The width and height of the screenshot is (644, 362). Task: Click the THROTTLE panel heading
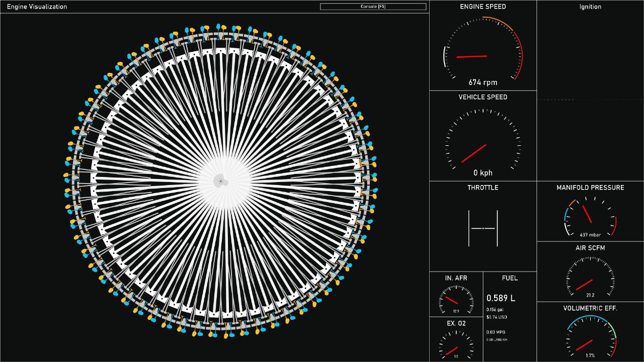pos(483,188)
